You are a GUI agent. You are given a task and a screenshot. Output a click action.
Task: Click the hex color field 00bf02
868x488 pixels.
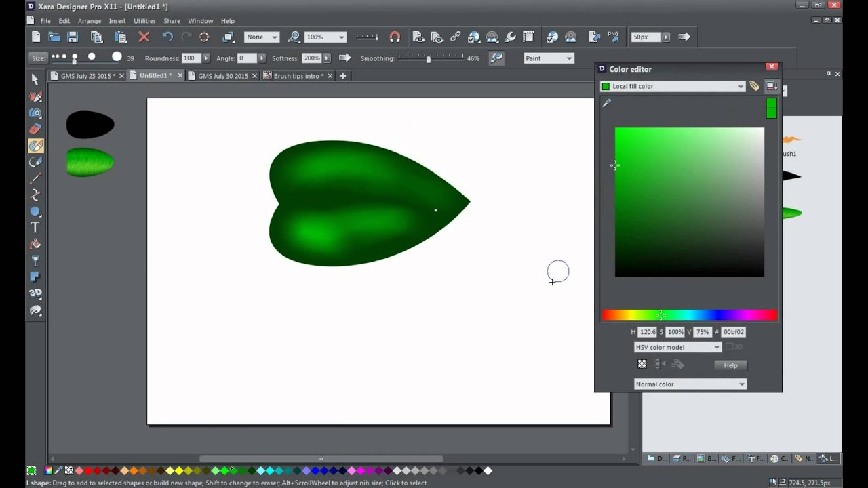click(x=733, y=332)
